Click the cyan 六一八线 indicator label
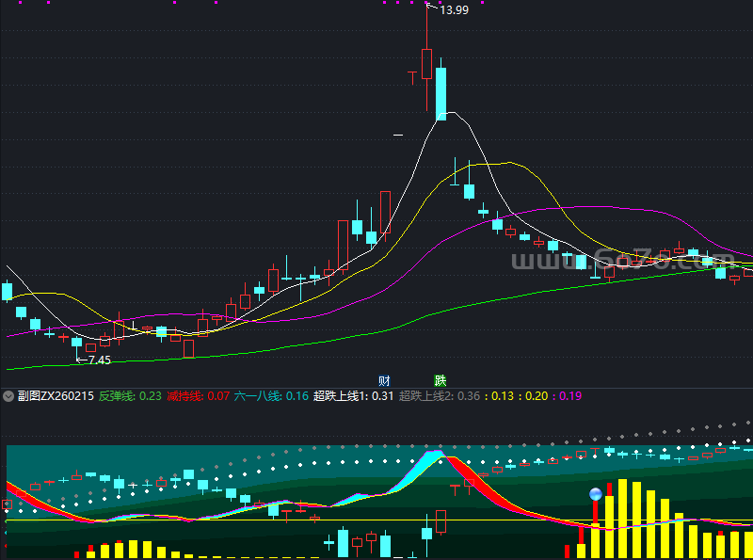 coord(258,396)
